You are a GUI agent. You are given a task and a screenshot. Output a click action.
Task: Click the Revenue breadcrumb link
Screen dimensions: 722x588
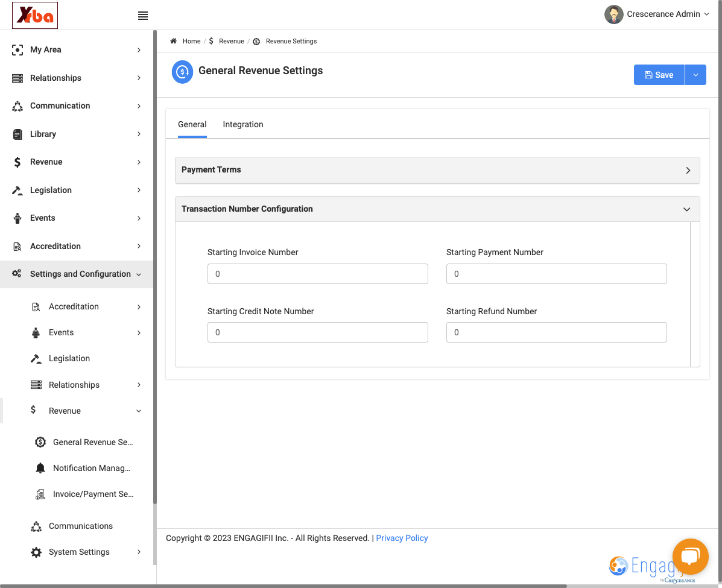231,41
